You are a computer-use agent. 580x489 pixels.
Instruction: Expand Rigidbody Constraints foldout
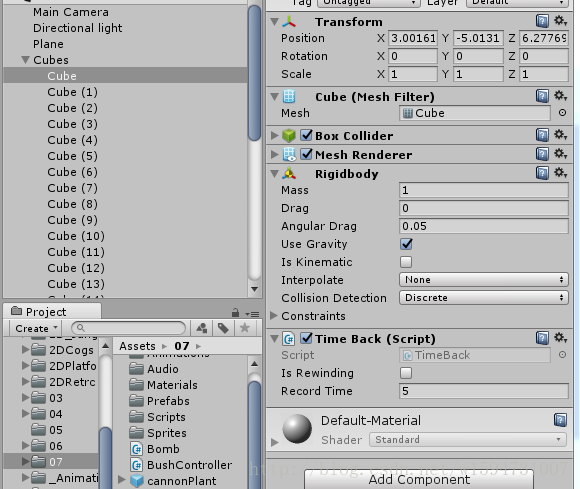[x=274, y=316]
